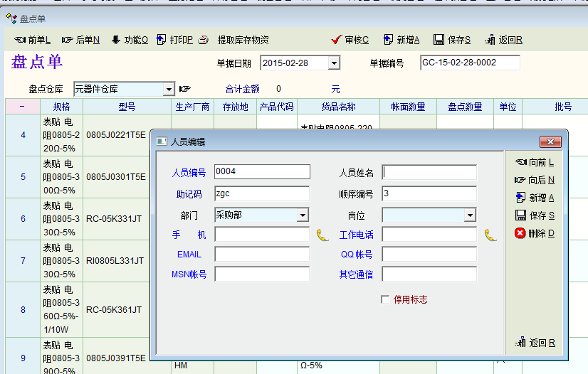This screenshot has height=374, width=588.
Task: Click the phone icon beside 手机 field
Action: pos(322,235)
